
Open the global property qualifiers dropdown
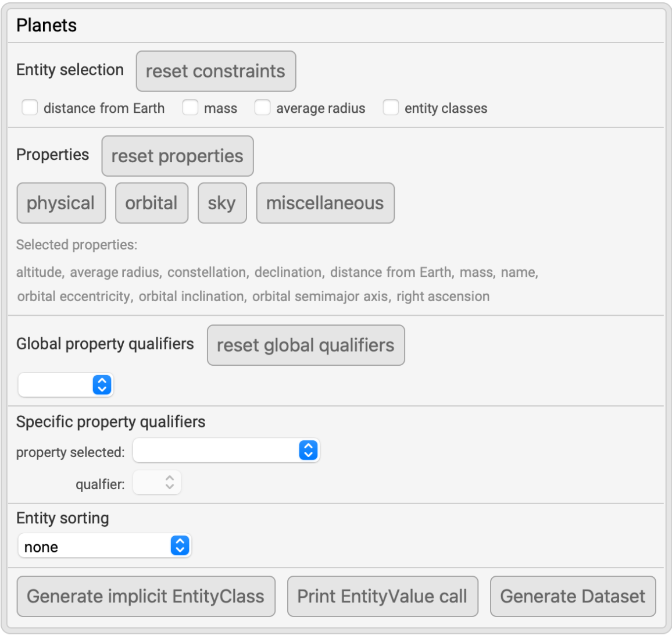(x=66, y=385)
